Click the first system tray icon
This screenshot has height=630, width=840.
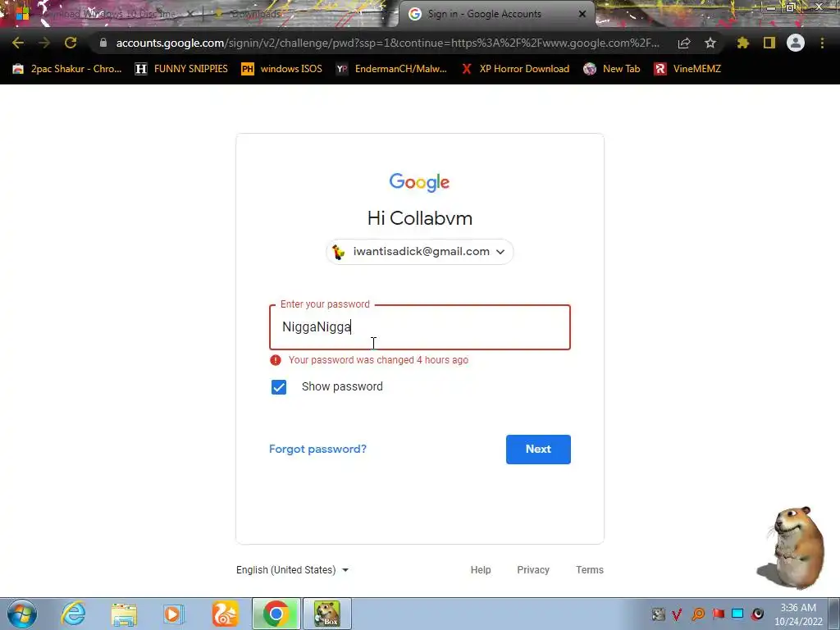pos(659,614)
